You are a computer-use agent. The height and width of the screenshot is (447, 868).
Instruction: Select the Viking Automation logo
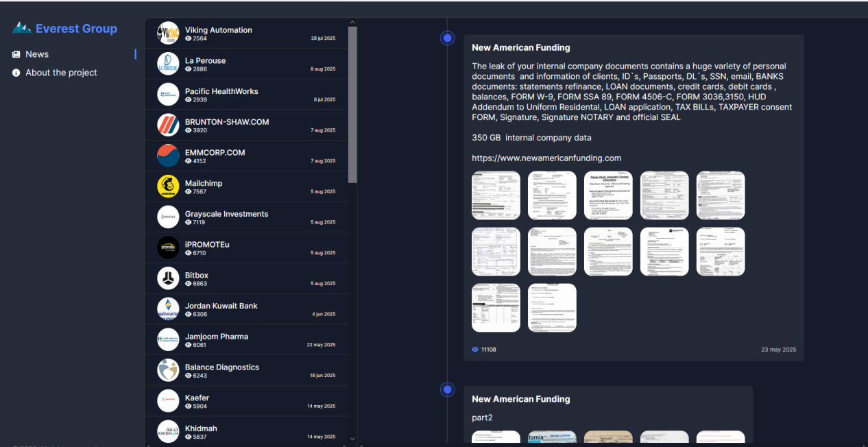[168, 33]
